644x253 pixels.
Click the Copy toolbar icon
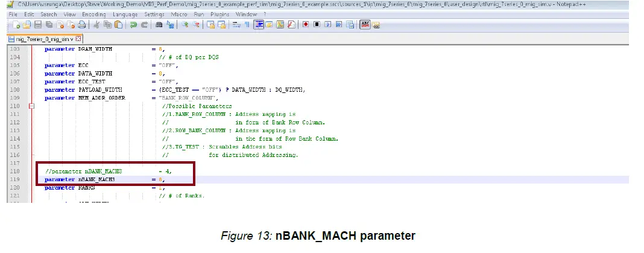107,25
